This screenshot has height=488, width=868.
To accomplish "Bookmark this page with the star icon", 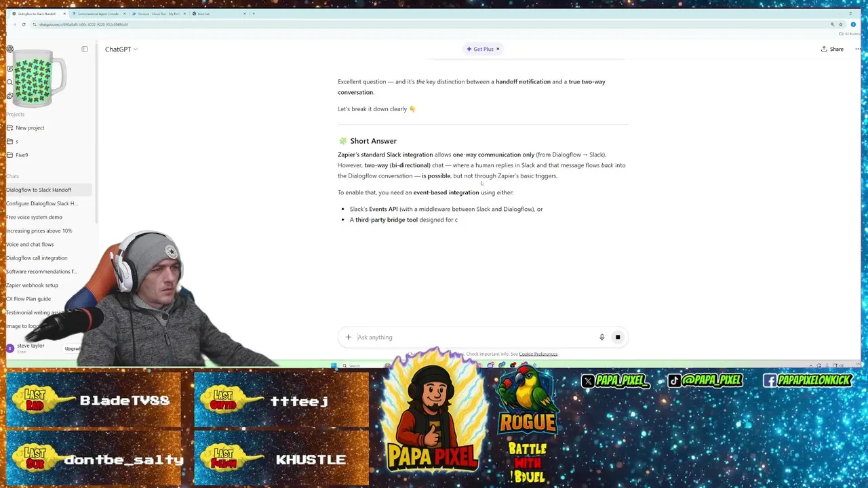I will (x=841, y=24).
